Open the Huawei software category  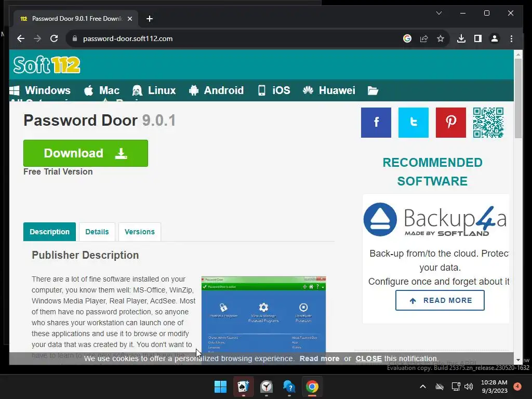[329, 90]
